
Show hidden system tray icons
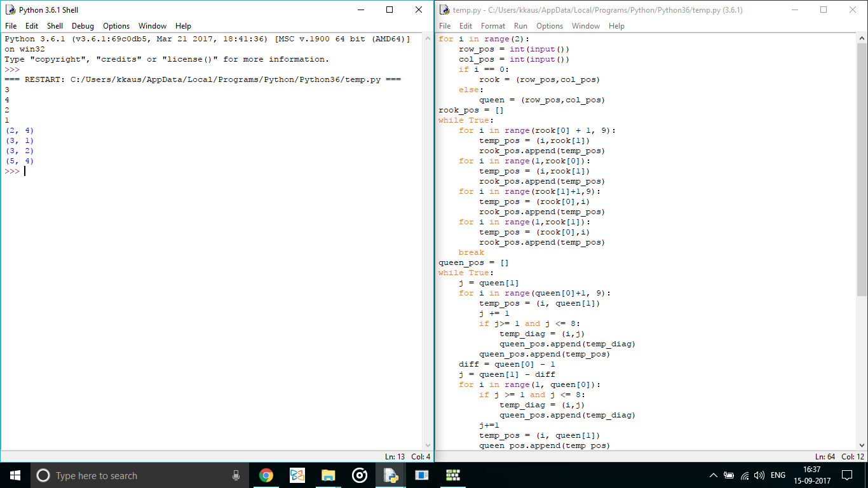tap(713, 475)
